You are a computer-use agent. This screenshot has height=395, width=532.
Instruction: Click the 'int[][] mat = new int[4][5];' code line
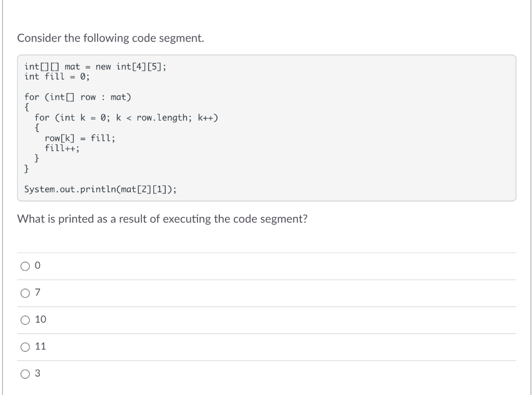click(96, 67)
